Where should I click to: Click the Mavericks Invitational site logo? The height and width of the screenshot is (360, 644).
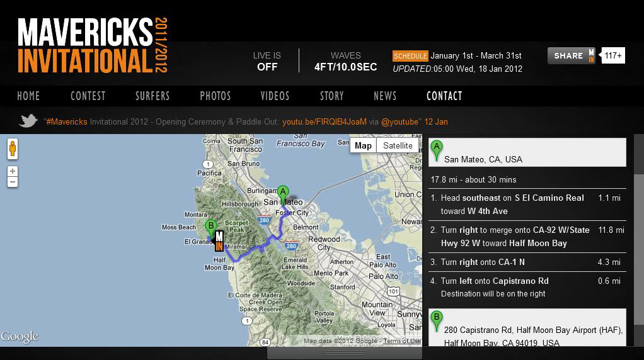(92, 45)
